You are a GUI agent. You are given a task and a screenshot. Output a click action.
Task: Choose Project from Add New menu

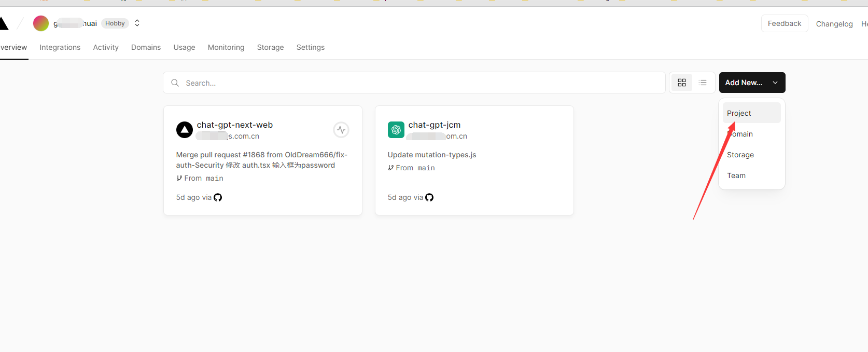click(752, 113)
